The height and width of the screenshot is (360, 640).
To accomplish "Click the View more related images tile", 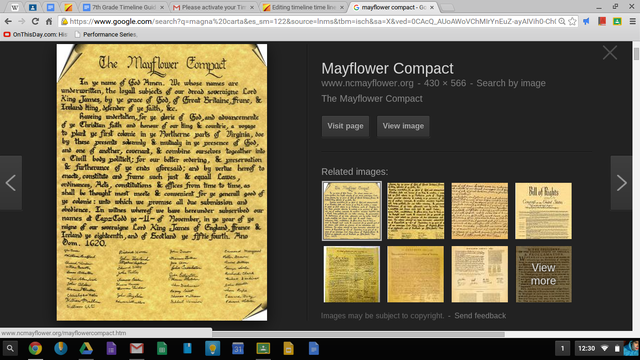I will coord(543,274).
